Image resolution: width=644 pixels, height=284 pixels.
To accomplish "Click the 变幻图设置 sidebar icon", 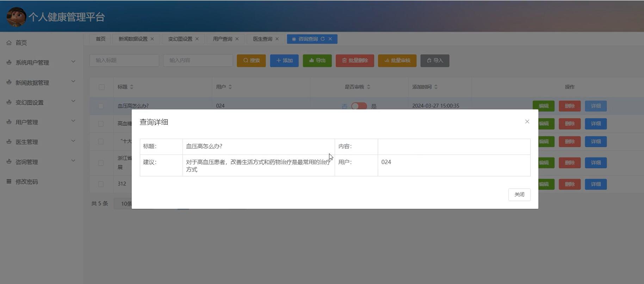I will pos(9,102).
